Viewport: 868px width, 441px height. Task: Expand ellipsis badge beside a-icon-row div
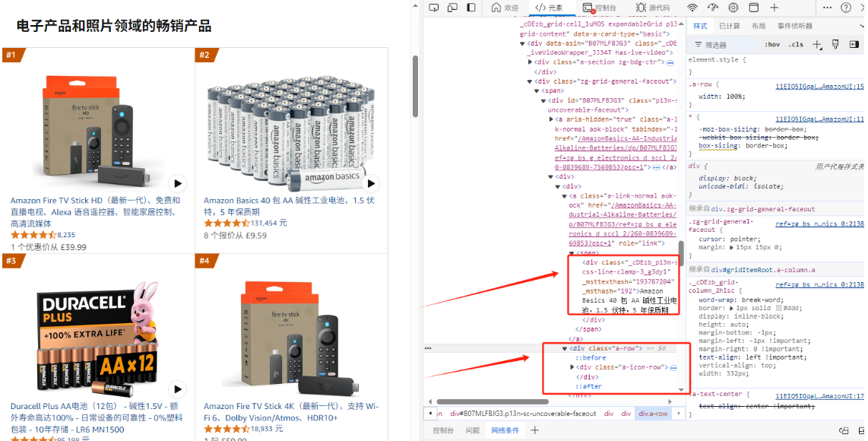click(673, 368)
